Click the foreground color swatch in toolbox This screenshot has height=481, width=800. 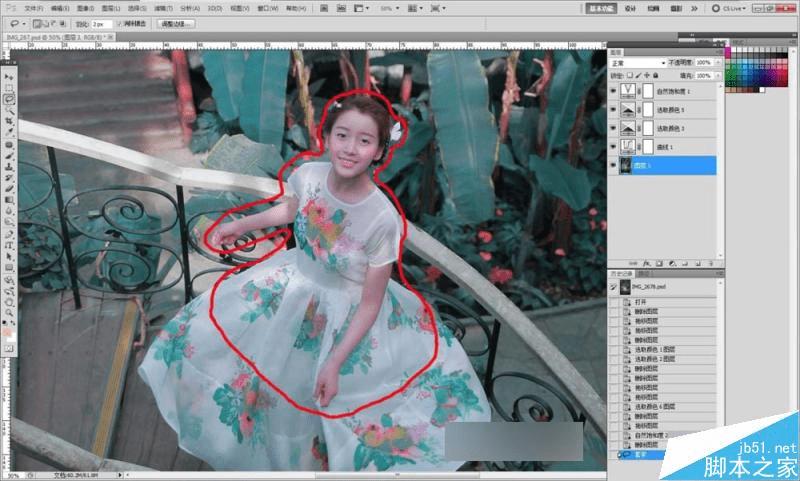(x=7, y=332)
